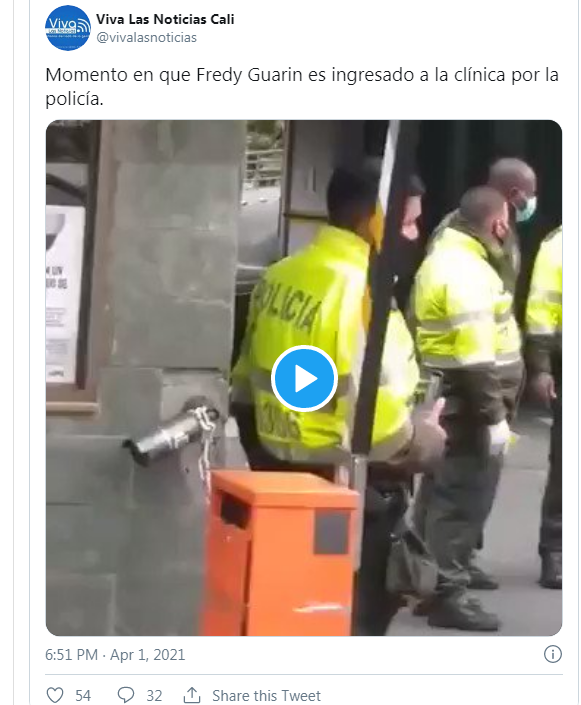Open the Twitter info circle icon

pyautogui.click(x=553, y=654)
